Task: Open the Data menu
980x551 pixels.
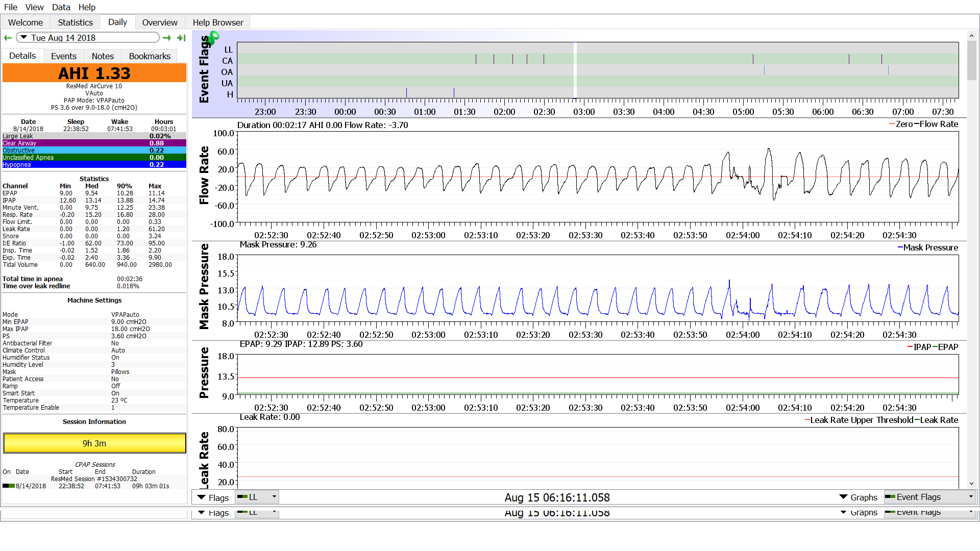Action: 61,7
